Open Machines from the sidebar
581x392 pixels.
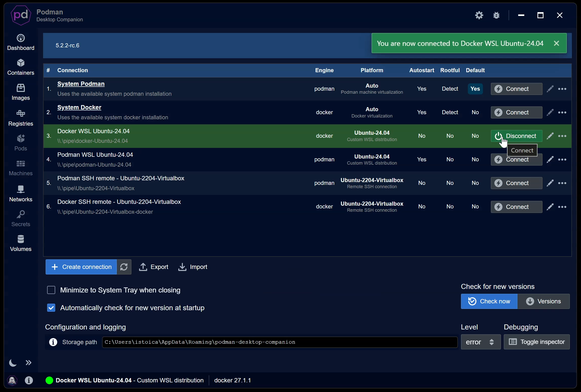tap(21, 168)
